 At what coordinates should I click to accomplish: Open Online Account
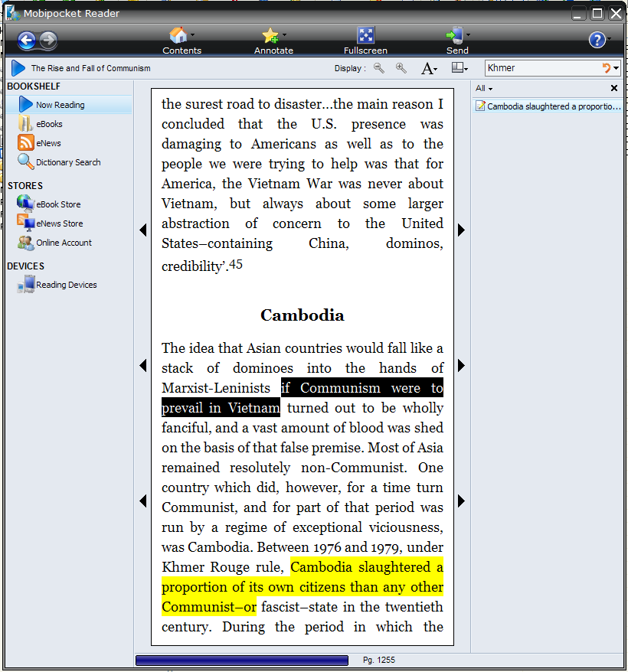click(64, 243)
